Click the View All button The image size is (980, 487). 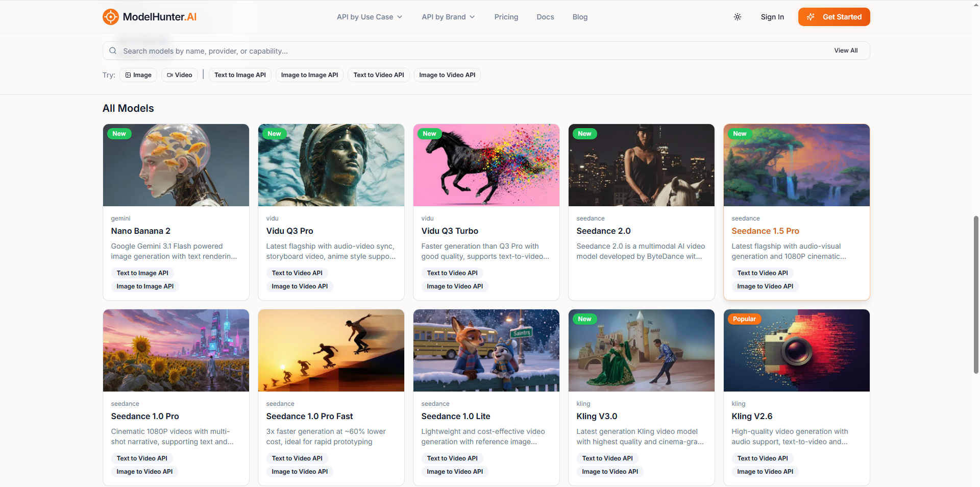(x=845, y=51)
